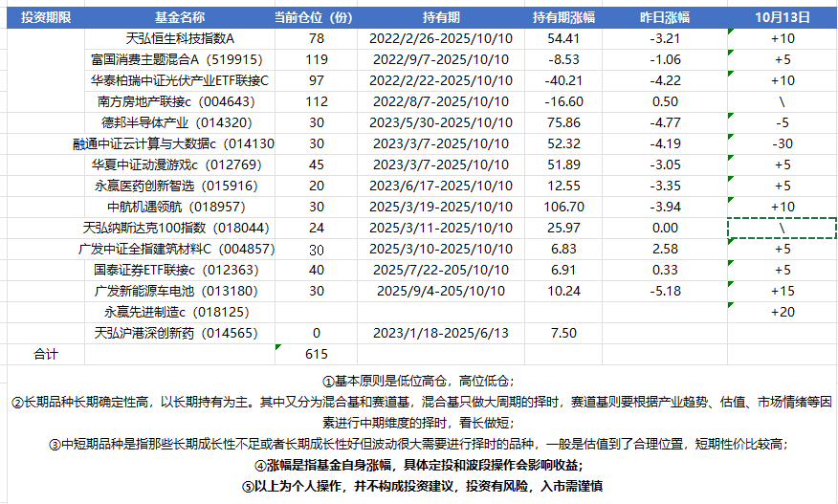Screen dimensions: 838x504
Task: Select holding gain value 7.50
Action: point(563,333)
